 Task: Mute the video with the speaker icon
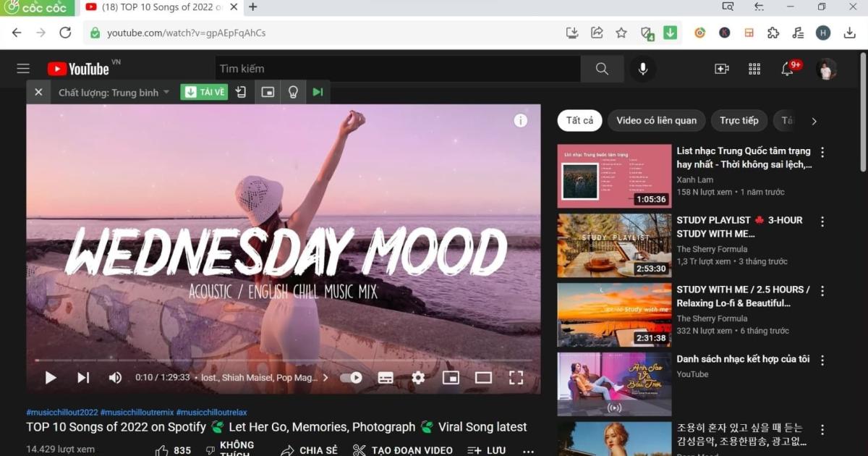[x=115, y=377]
